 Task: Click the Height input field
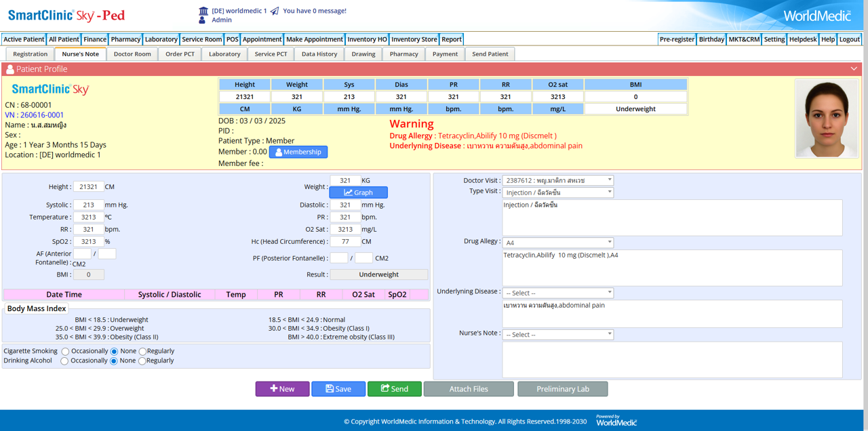pyautogui.click(x=88, y=187)
